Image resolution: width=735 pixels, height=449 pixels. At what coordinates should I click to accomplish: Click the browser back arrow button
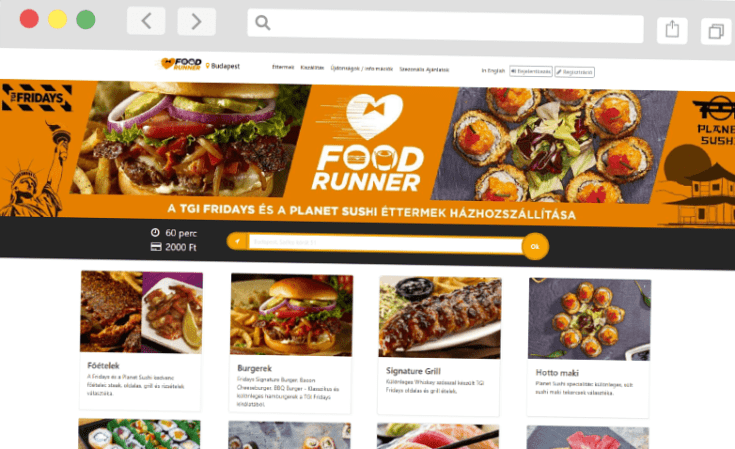(146, 21)
